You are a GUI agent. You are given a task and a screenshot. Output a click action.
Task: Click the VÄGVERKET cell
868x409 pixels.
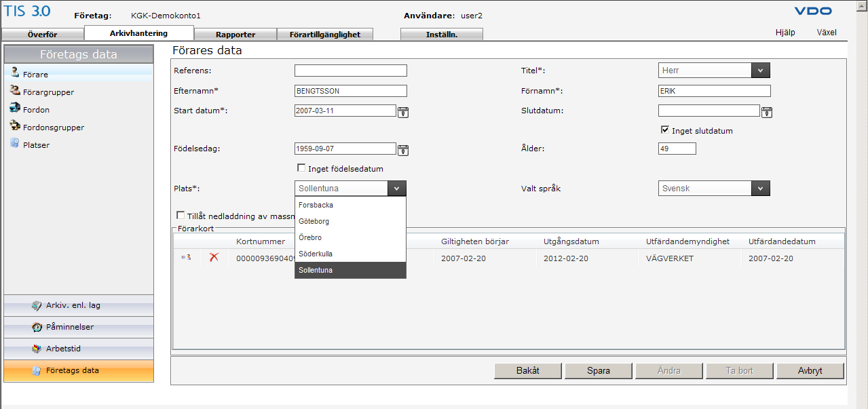(670, 258)
